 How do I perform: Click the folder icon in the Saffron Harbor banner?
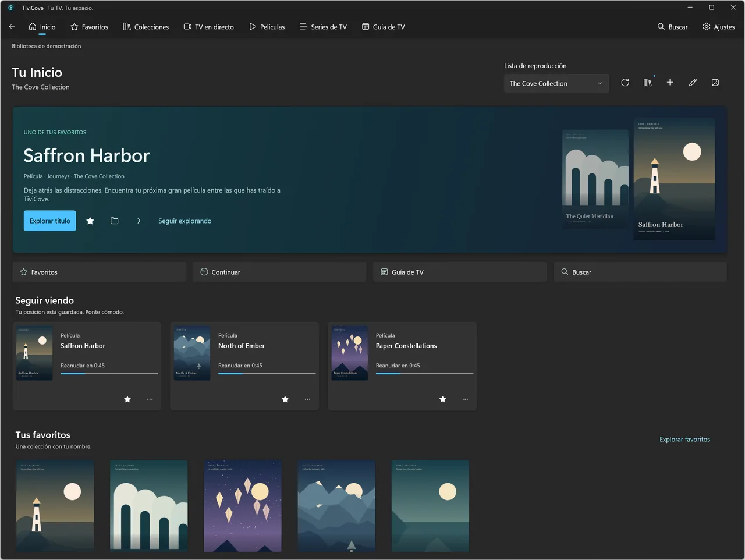pyautogui.click(x=115, y=221)
